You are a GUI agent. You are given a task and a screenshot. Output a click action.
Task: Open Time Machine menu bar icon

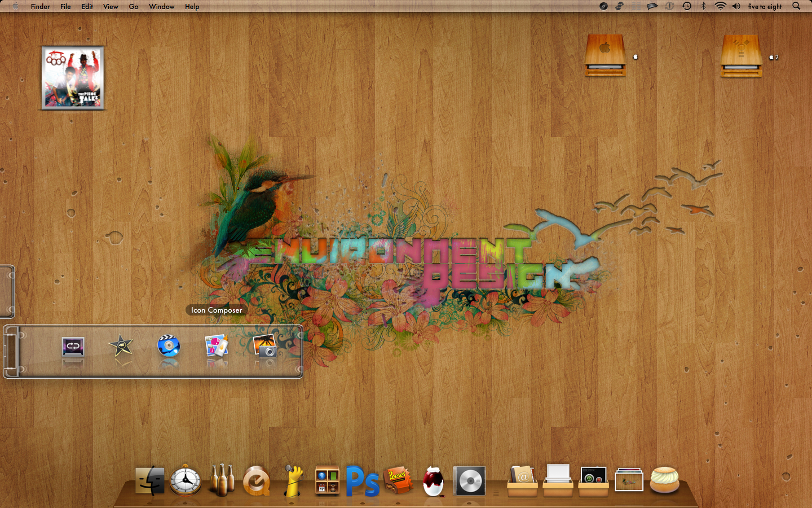click(687, 6)
